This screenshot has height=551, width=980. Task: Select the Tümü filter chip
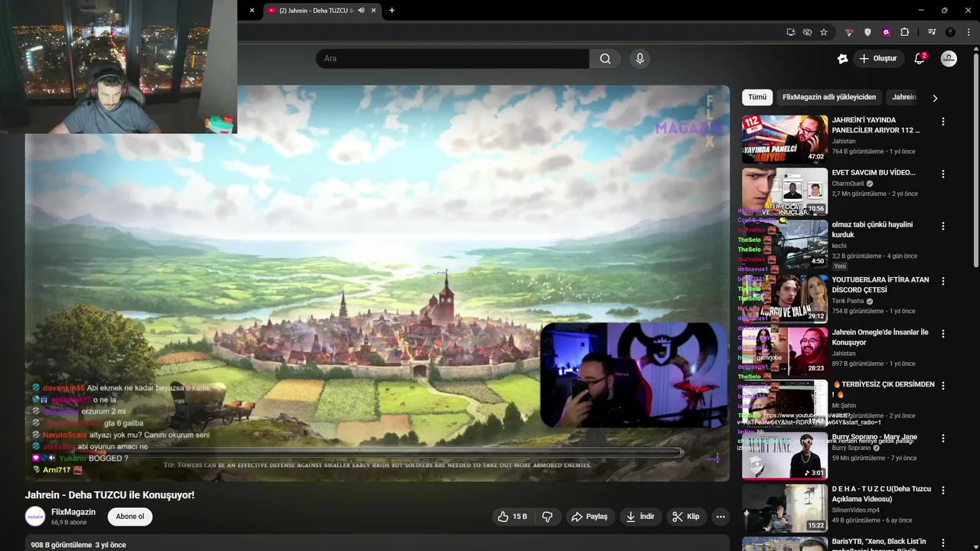[x=757, y=97]
